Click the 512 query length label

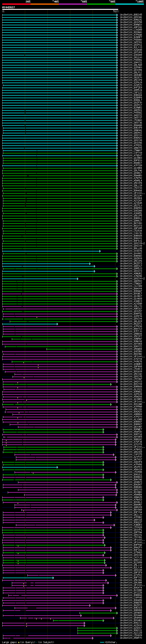[115, 11]
